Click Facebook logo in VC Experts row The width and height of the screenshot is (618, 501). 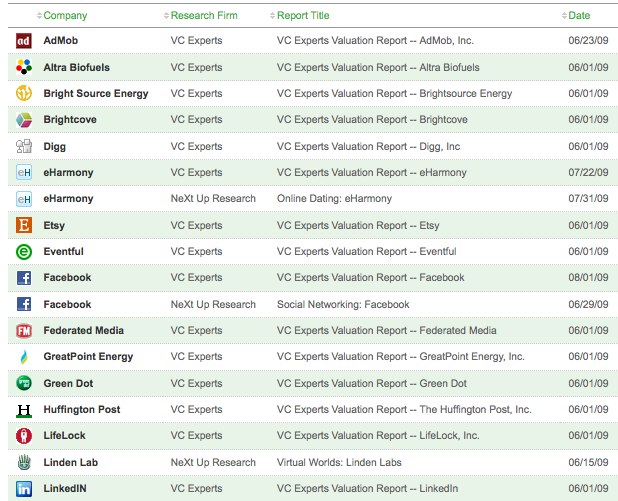click(24, 278)
